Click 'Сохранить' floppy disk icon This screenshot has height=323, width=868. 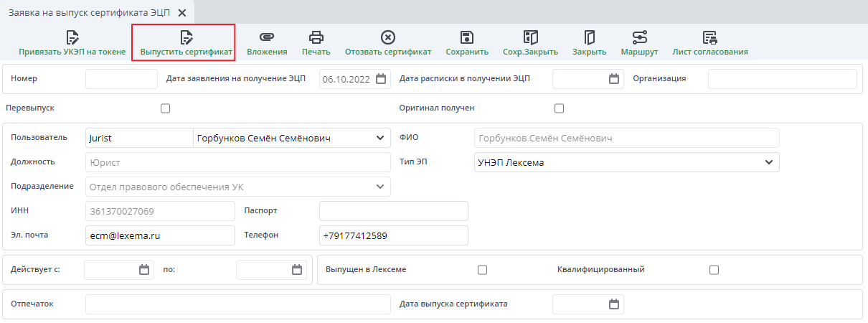pyautogui.click(x=467, y=37)
